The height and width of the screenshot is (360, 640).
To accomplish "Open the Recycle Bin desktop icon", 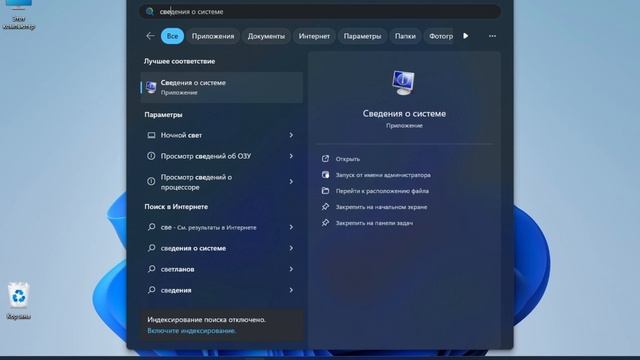I will [18, 300].
